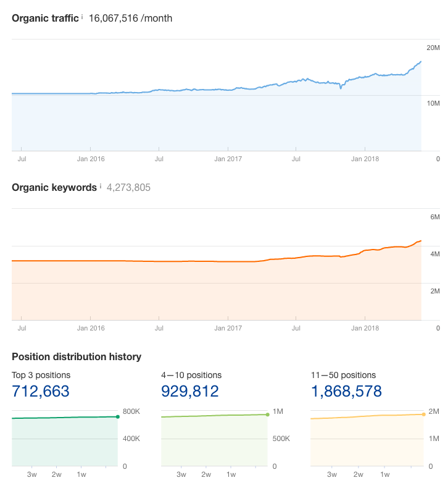The height and width of the screenshot is (488, 448).
Task: Click the info icon beside Organic keywords
Action: (x=101, y=186)
